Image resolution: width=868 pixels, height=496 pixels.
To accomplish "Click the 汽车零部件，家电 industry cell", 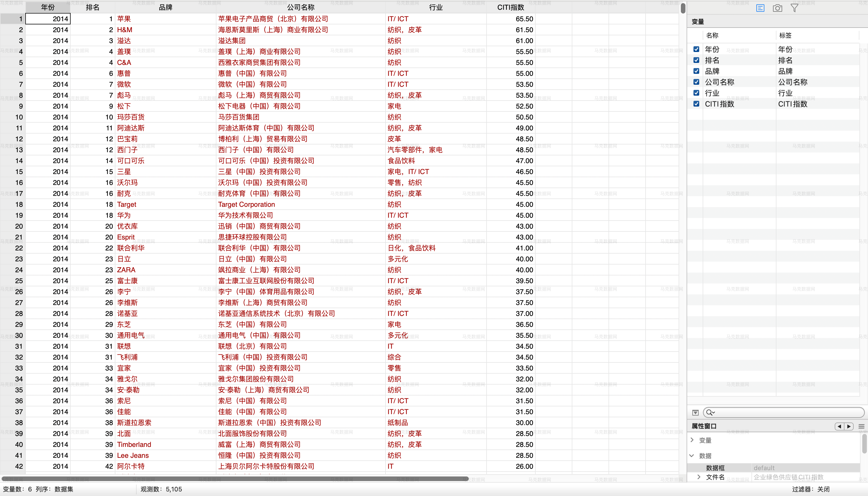I will pos(436,150).
